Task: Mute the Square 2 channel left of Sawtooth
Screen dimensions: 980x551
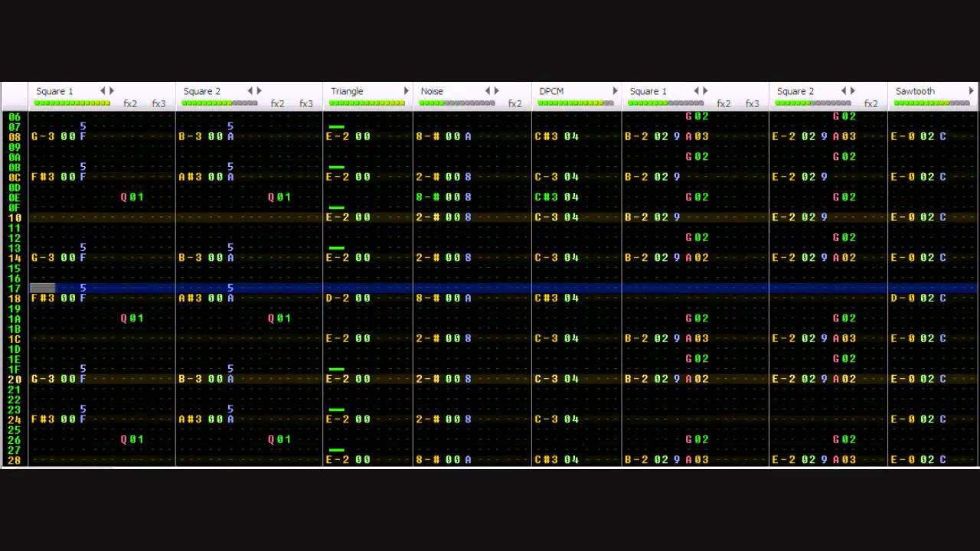Action: tap(795, 91)
